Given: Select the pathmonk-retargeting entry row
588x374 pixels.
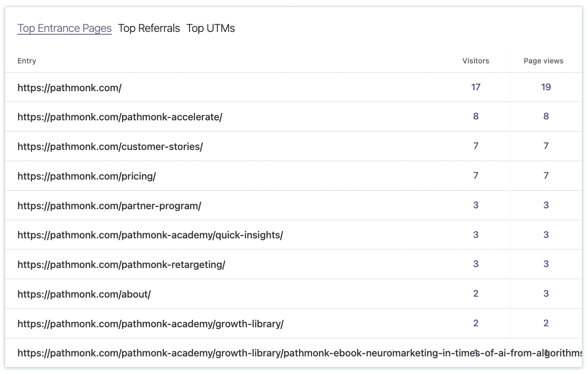Looking at the screenshot, I should click(x=122, y=264).
